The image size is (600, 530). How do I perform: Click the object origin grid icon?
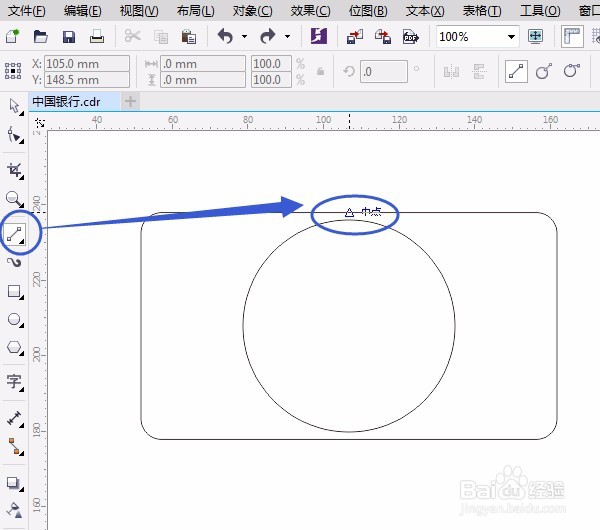click(x=13, y=71)
